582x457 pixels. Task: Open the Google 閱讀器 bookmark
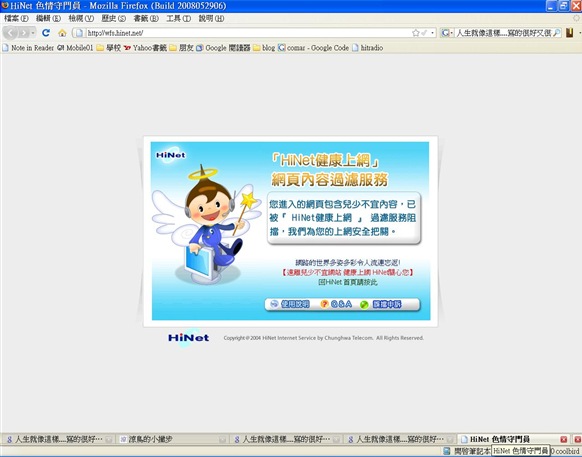coord(223,48)
